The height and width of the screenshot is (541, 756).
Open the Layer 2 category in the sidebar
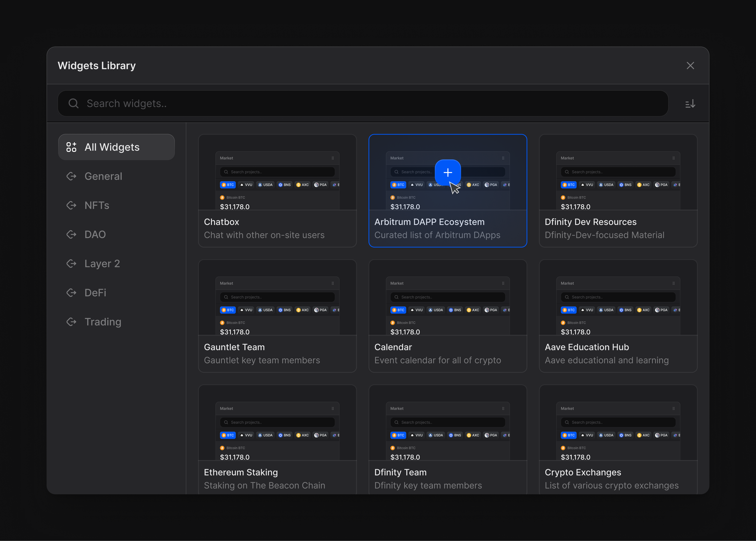pos(102,264)
